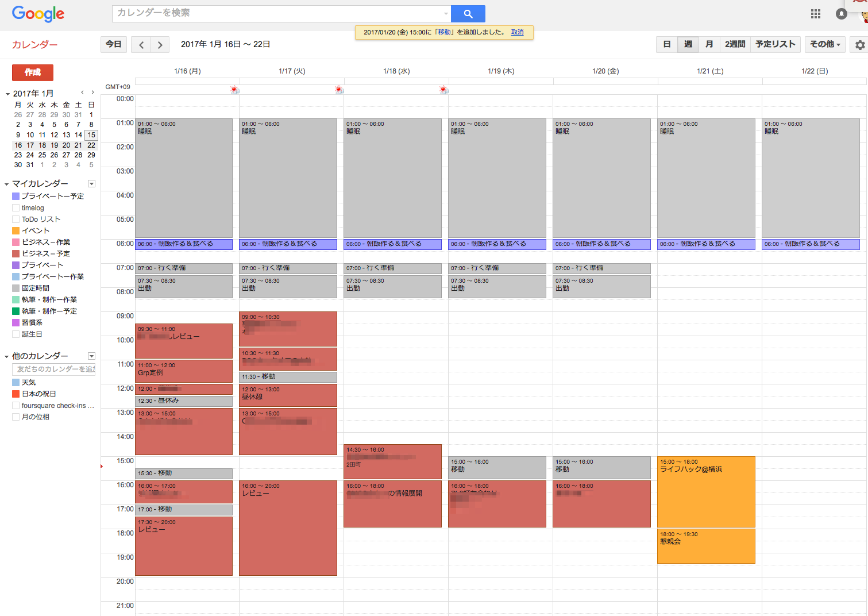Expand the その他 dropdown

825,45
